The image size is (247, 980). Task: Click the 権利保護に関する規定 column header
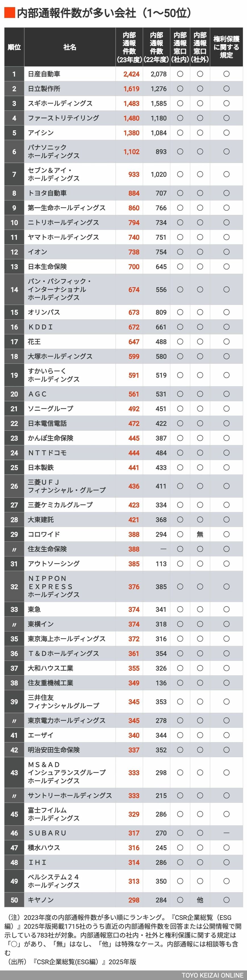[226, 47]
